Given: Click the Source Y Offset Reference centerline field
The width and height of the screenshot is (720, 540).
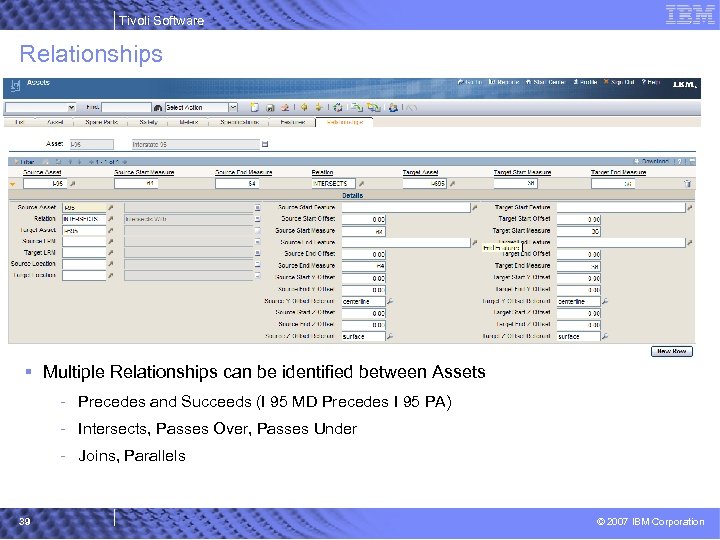Looking at the screenshot, I should (x=364, y=302).
